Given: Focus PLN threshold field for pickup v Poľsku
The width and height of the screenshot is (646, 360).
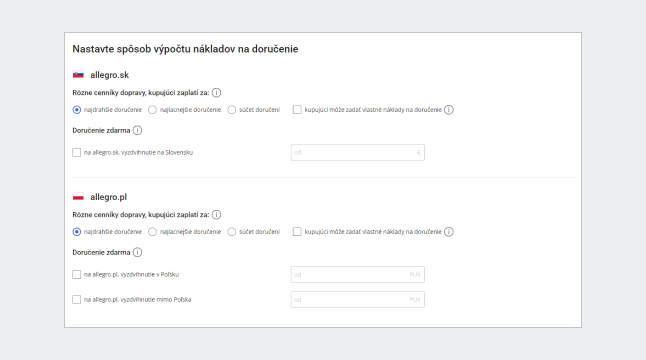Looking at the screenshot, I should pos(358,274).
